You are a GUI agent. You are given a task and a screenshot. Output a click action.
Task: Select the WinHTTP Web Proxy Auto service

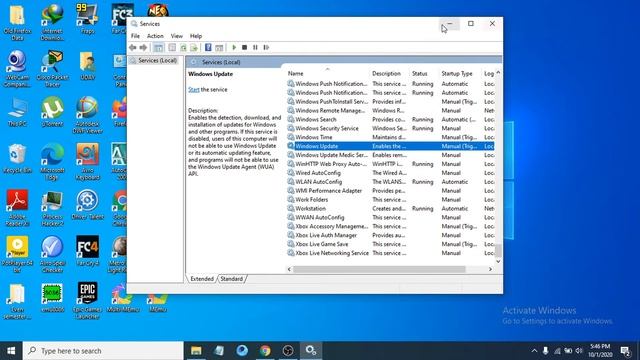click(390, 164)
